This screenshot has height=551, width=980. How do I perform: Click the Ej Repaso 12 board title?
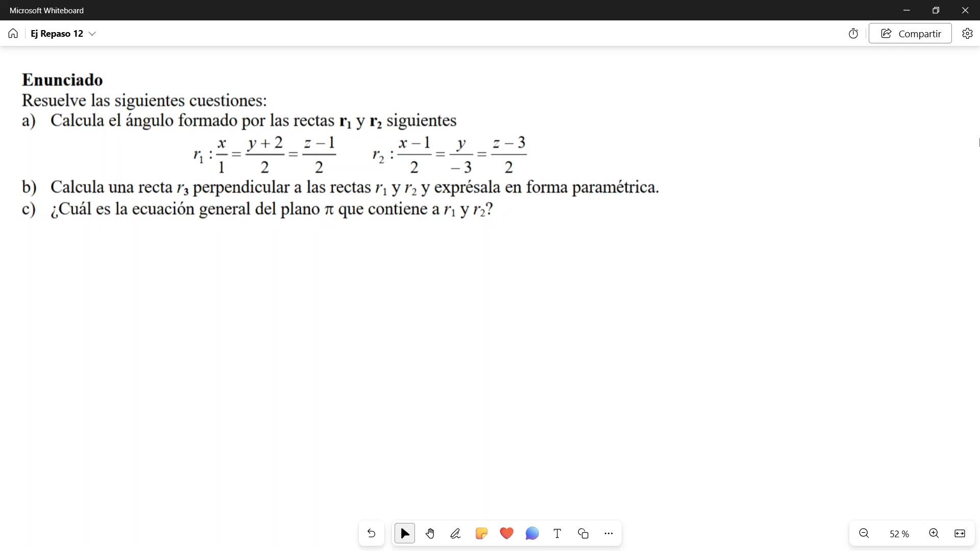57,34
